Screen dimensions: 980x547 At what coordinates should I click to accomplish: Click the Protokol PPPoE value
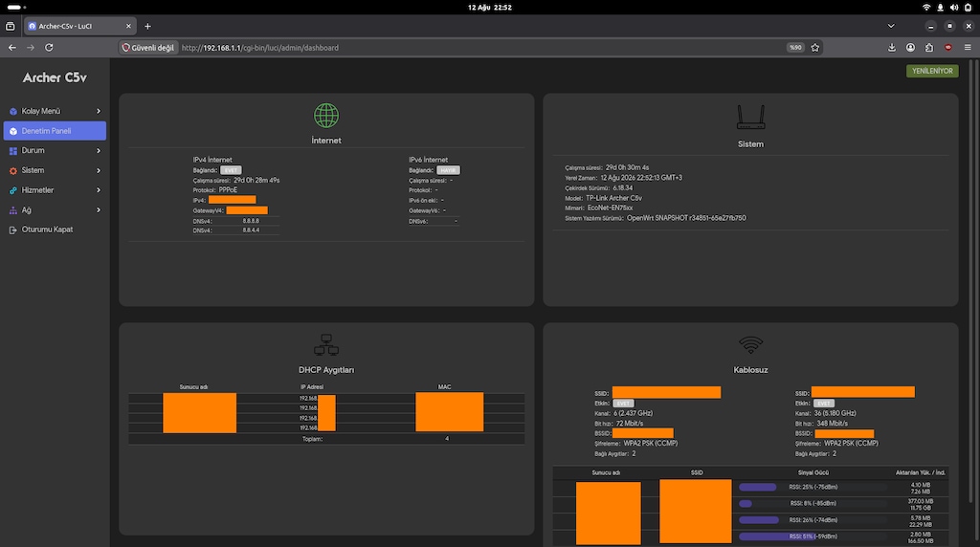point(228,190)
